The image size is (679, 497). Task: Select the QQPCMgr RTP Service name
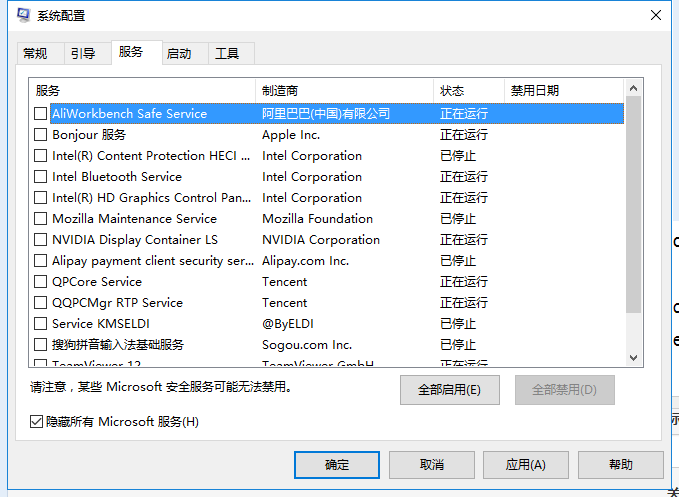tap(117, 303)
